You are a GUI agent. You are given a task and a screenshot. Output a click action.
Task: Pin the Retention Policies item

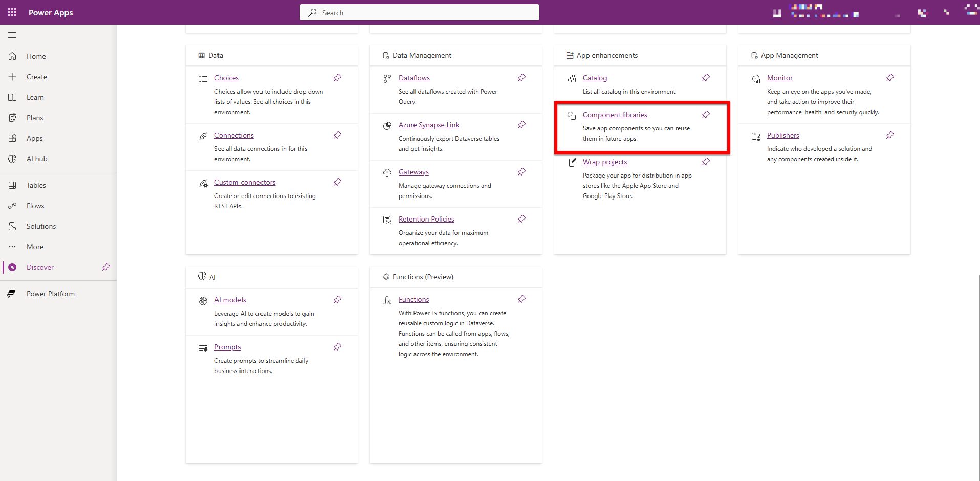click(521, 219)
